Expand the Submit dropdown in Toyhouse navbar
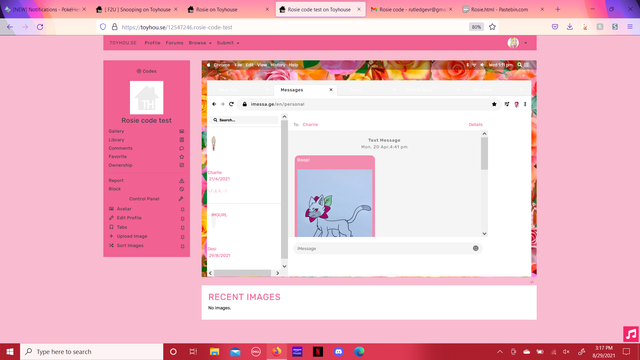 coord(228,43)
